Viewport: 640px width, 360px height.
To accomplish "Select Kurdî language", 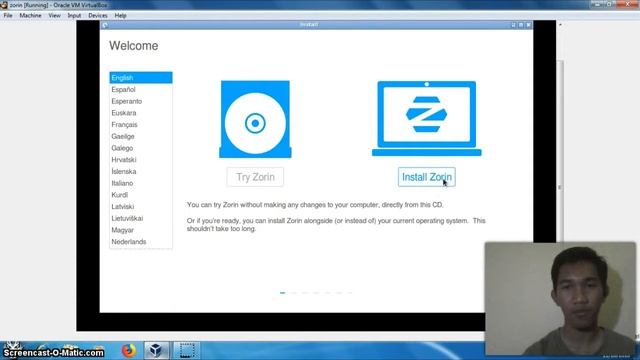I will click(141, 195).
